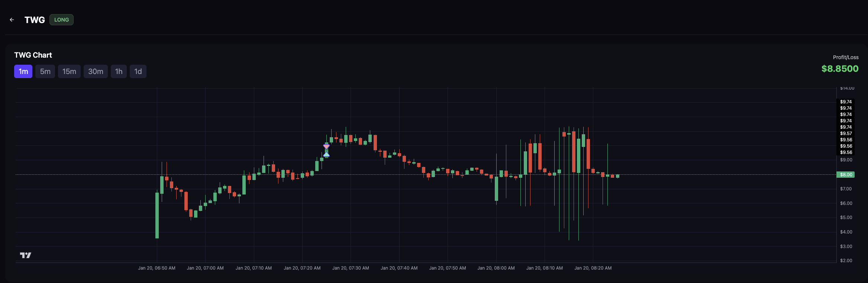Click the $9.57 price label on the axis
This screenshot has width=868, height=283.
846,134
